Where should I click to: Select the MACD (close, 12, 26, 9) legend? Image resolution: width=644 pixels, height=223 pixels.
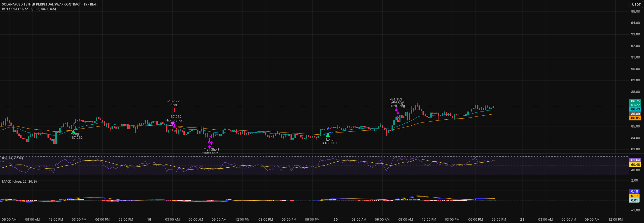19,182
